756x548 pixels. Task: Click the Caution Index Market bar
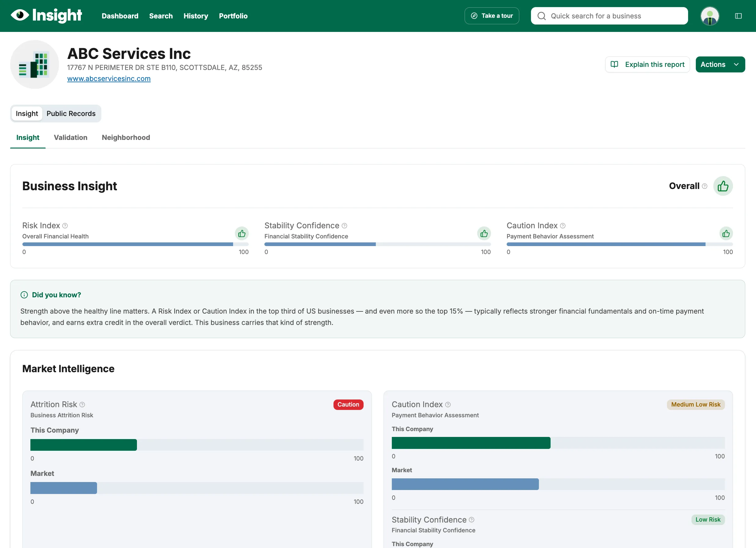pyautogui.click(x=558, y=484)
